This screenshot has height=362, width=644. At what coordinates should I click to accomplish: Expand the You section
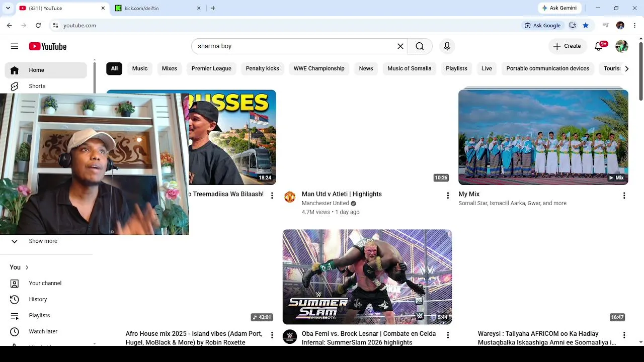[x=19, y=267]
